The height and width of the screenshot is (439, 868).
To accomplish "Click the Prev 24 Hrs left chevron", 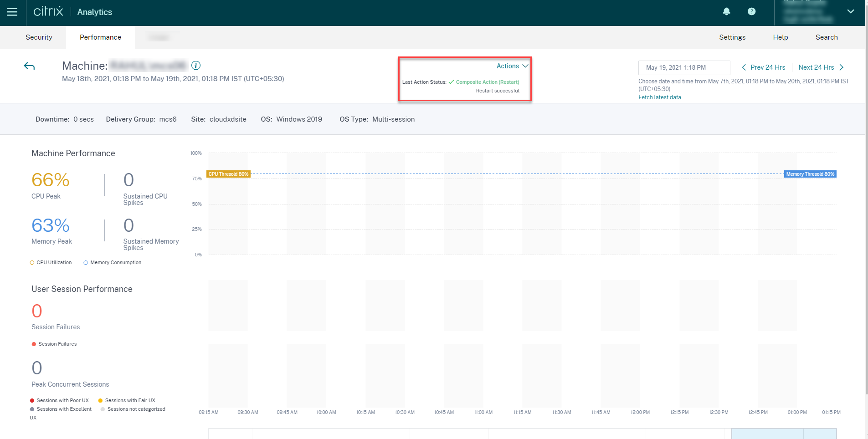I will 744,67.
